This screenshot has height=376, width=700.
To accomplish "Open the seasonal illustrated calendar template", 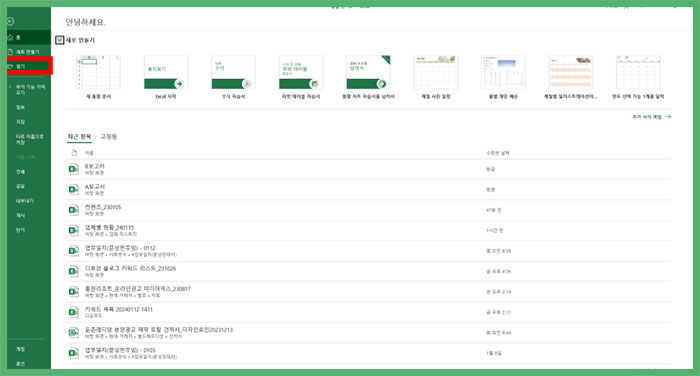I will coord(571,77).
